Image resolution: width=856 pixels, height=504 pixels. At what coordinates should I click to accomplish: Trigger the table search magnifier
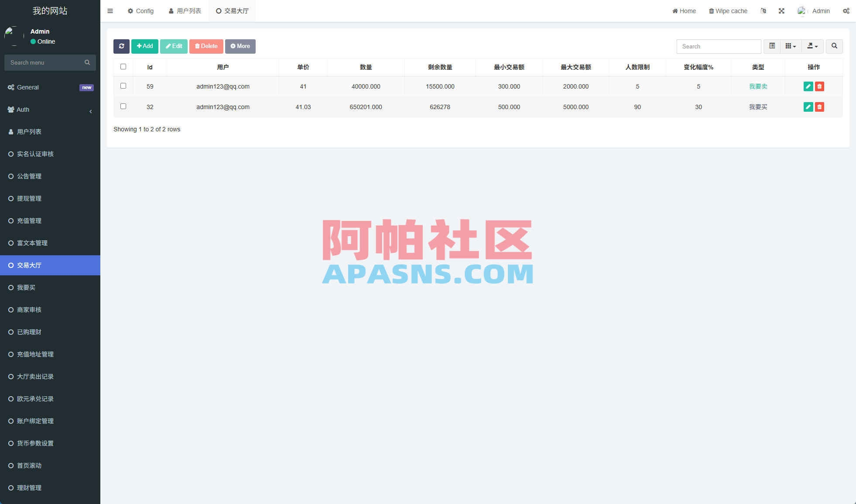[834, 46]
